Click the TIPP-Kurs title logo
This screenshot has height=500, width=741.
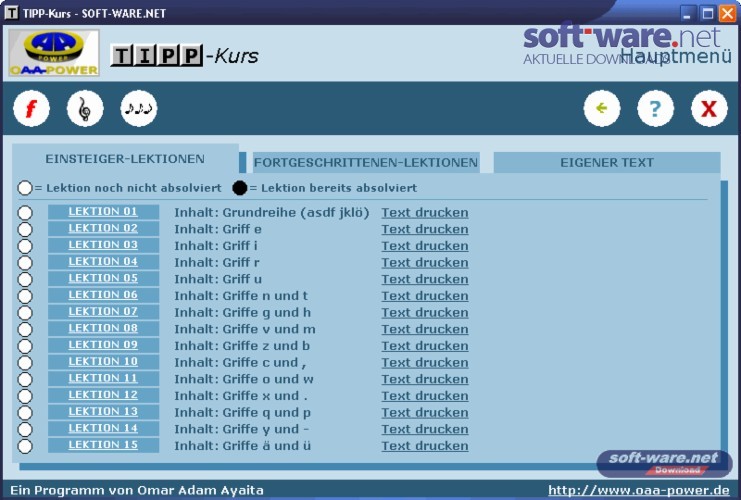(185, 56)
